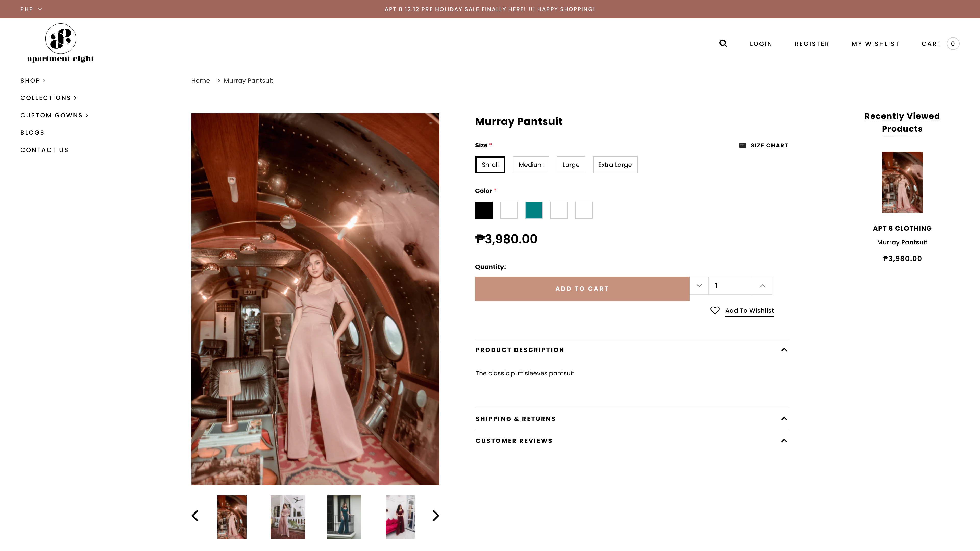Viewport: 980px width, 551px height.
Task: Click the Add To Cart button
Action: [581, 288]
